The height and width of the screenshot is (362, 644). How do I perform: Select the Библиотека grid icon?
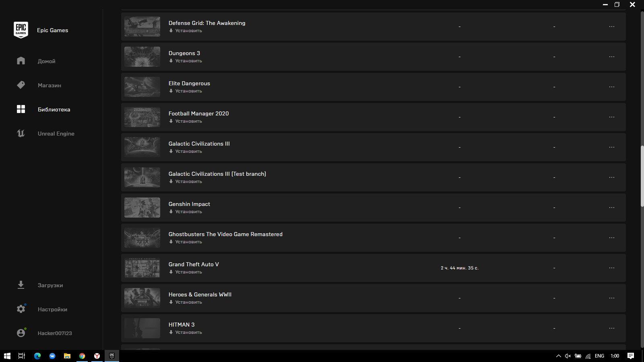pyautogui.click(x=21, y=109)
